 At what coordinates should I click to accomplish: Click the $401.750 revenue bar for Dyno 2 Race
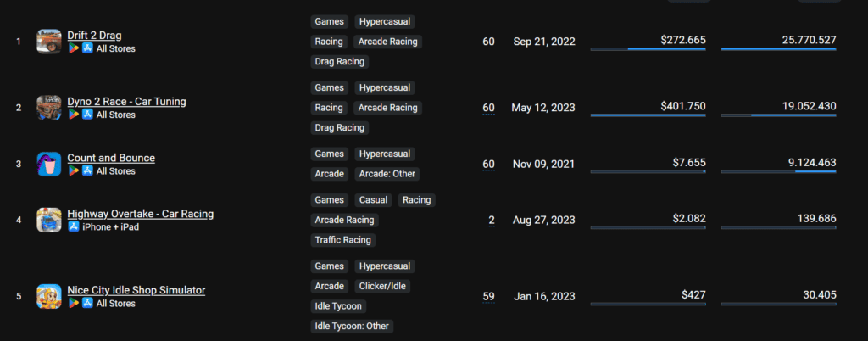[x=648, y=115]
